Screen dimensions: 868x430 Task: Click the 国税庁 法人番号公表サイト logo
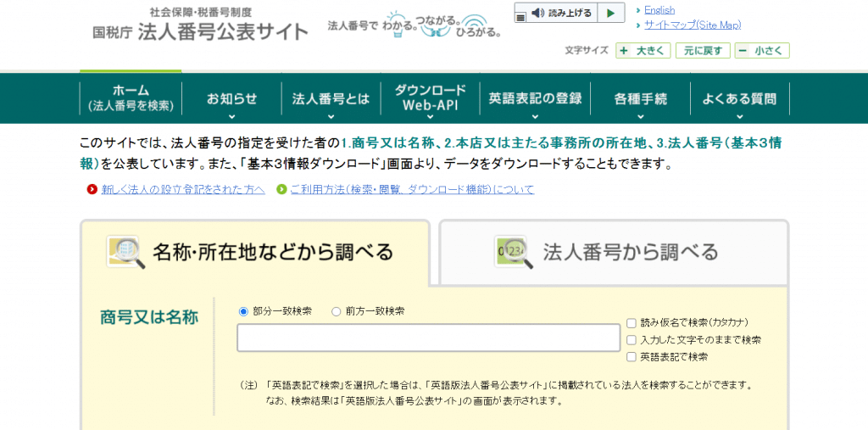(x=201, y=25)
